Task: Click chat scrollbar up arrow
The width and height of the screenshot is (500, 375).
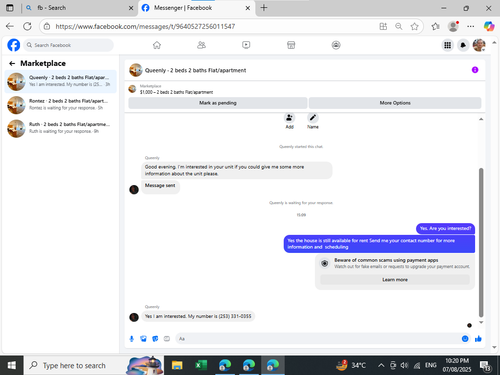Action: 481,119
